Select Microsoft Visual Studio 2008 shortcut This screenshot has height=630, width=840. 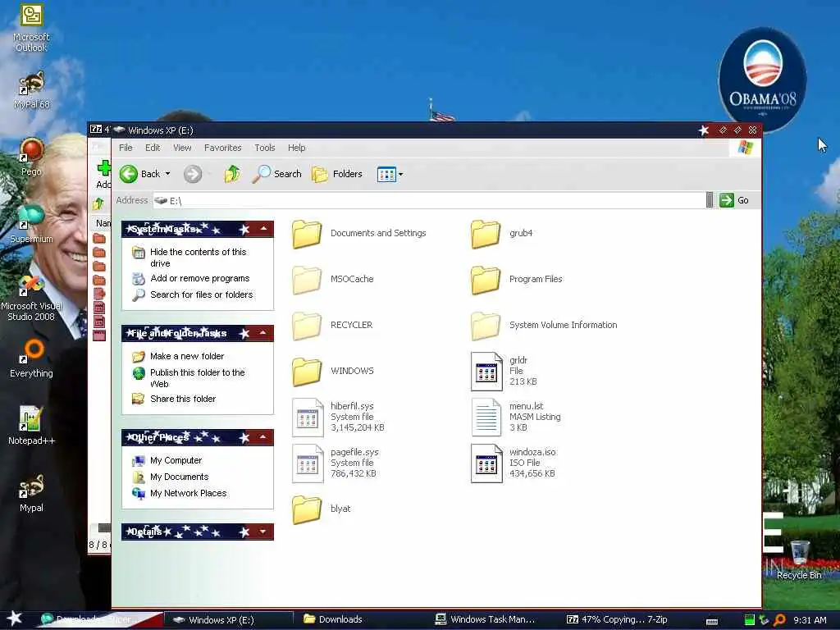pyautogui.click(x=31, y=297)
